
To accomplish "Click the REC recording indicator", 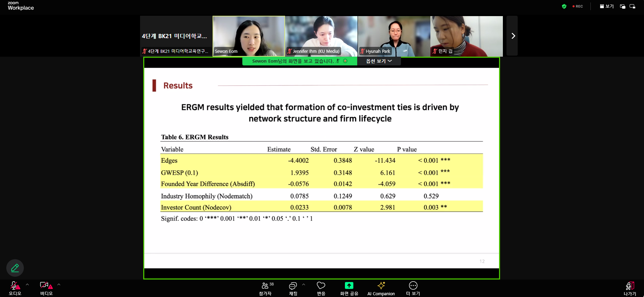I will pos(577,6).
